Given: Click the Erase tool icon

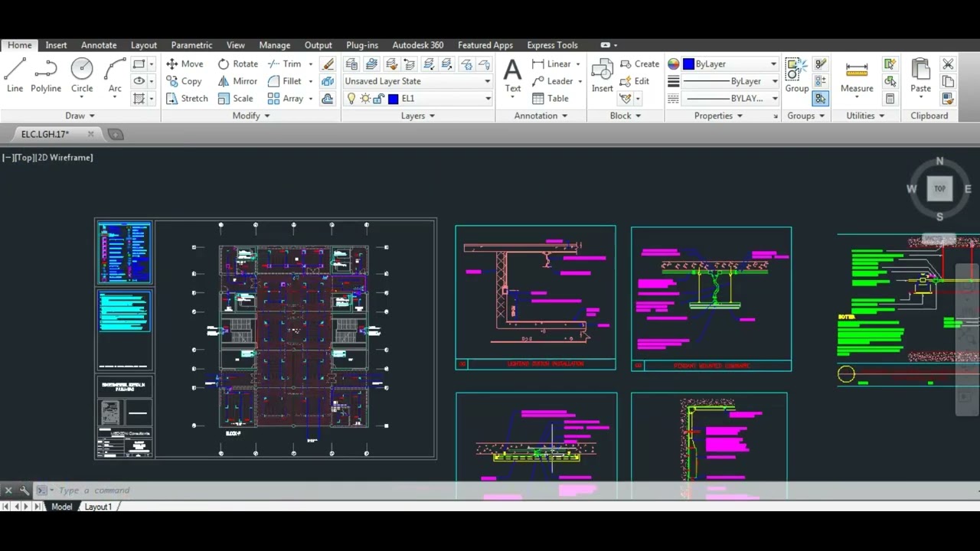Looking at the screenshot, I should pyautogui.click(x=328, y=64).
